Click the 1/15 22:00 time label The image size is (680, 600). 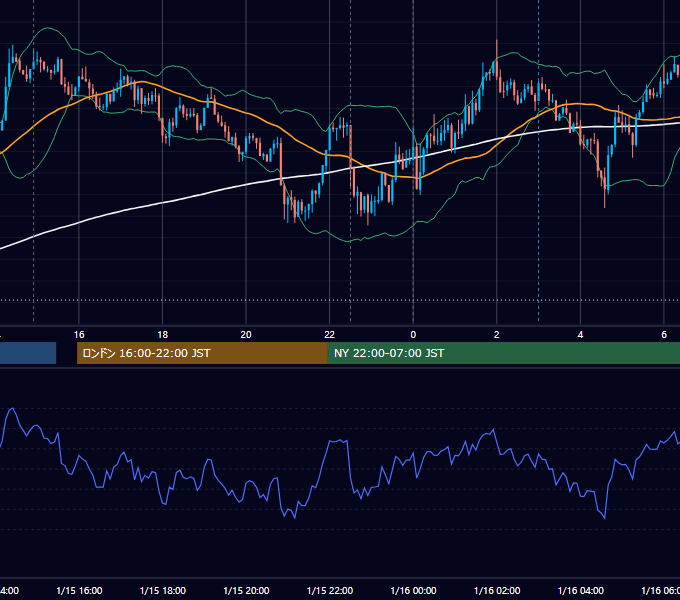[330, 590]
